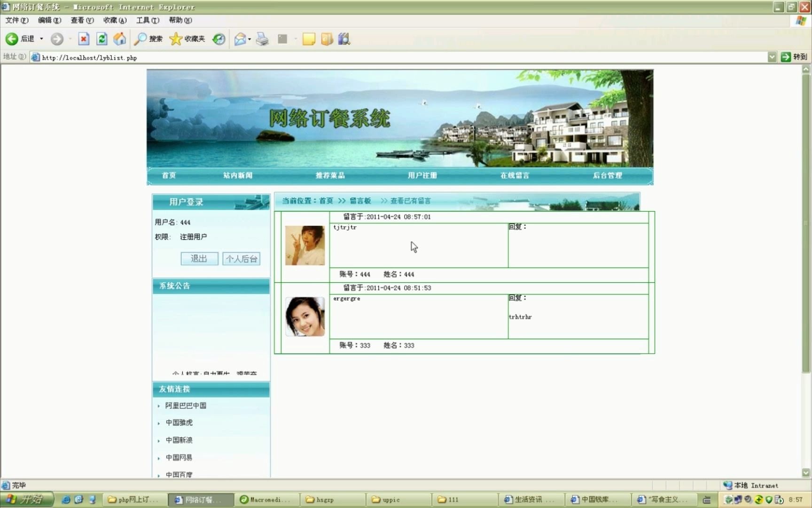Screen dimensions: 812x508
Task: Open the 中国网易 friendly link
Action: point(179,458)
